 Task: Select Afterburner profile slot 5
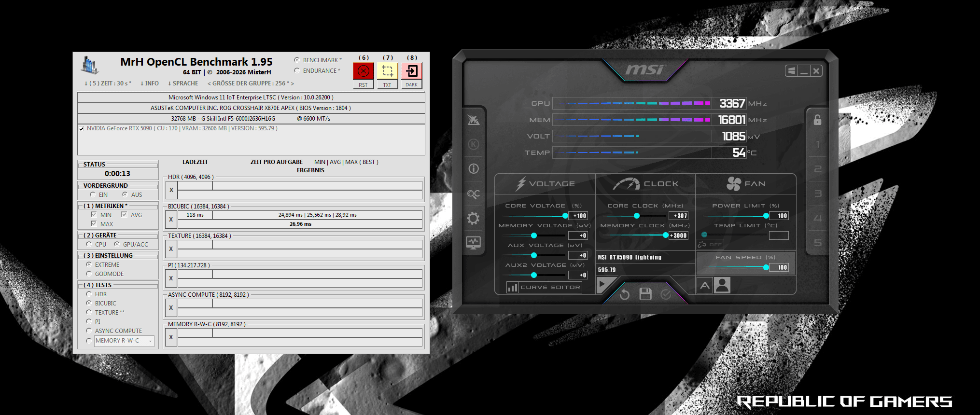point(817,243)
